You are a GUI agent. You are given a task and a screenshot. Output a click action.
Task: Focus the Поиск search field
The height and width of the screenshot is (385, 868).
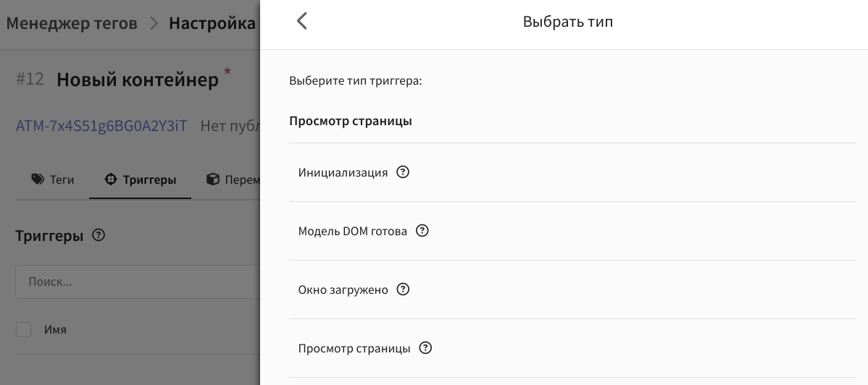point(138,282)
